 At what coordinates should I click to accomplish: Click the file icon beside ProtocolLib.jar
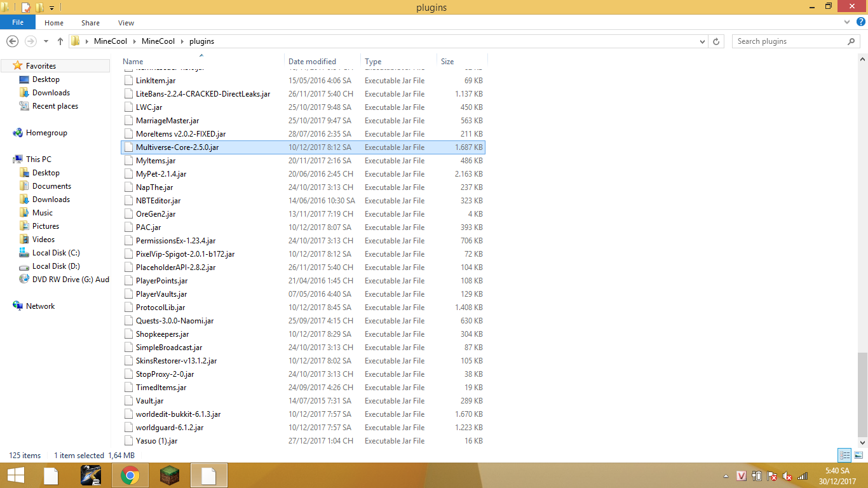[128, 308]
